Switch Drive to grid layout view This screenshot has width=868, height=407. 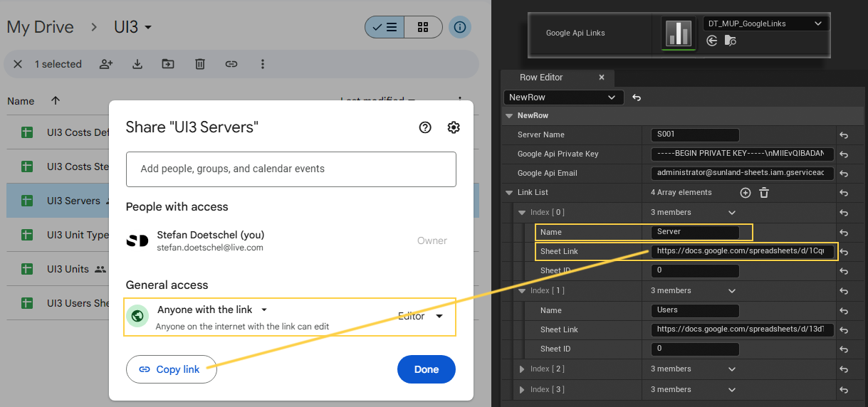tap(423, 27)
